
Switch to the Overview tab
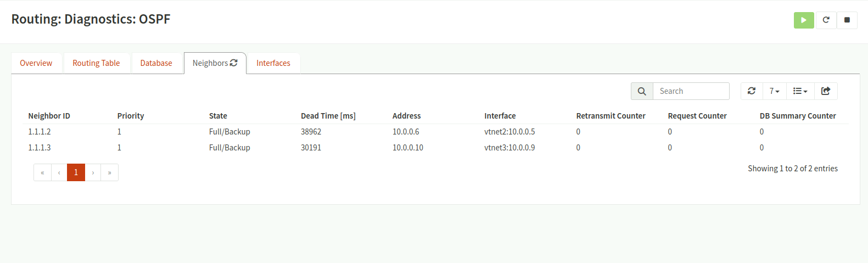(36, 63)
